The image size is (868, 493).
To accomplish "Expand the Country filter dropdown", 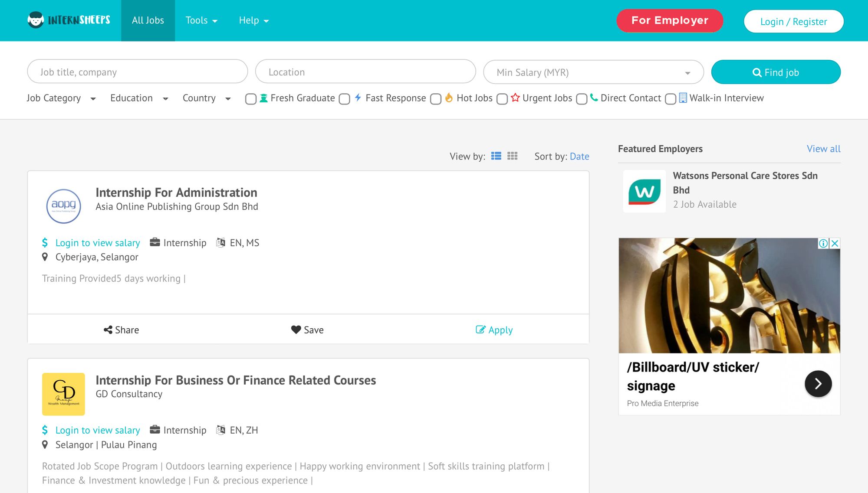I will [x=206, y=98].
